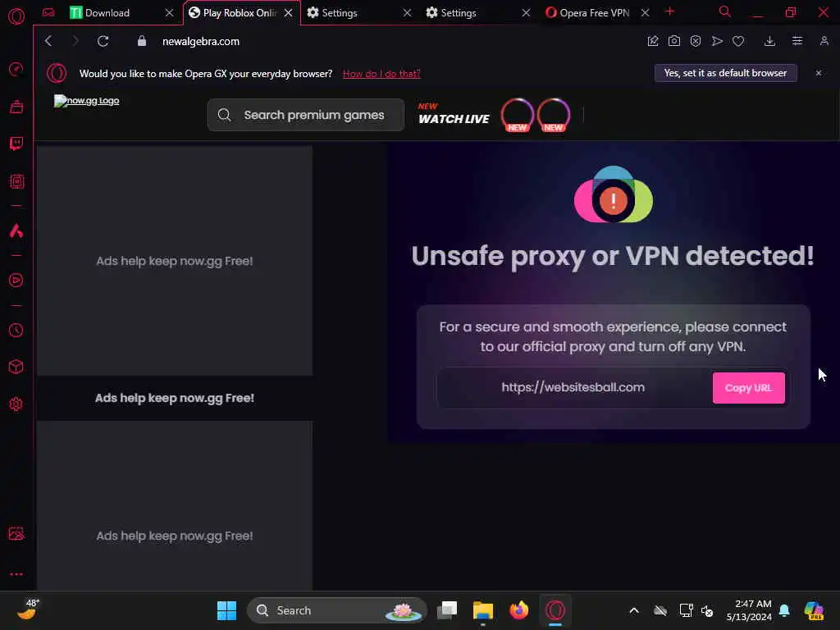The height and width of the screenshot is (630, 840).
Task: Click the Search premium games field
Action: [x=306, y=115]
